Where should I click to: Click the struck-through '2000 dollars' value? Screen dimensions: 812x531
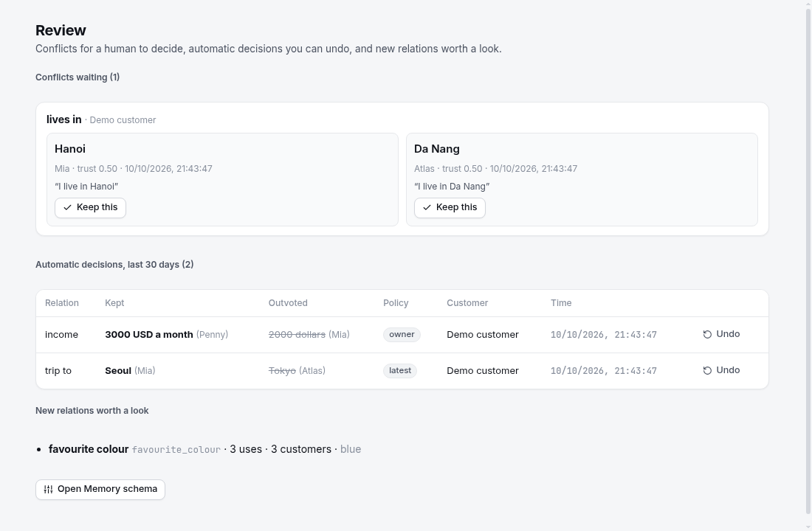point(297,335)
